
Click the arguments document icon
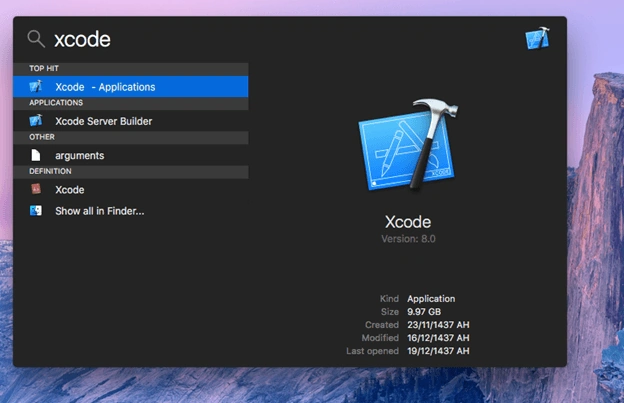[36, 155]
